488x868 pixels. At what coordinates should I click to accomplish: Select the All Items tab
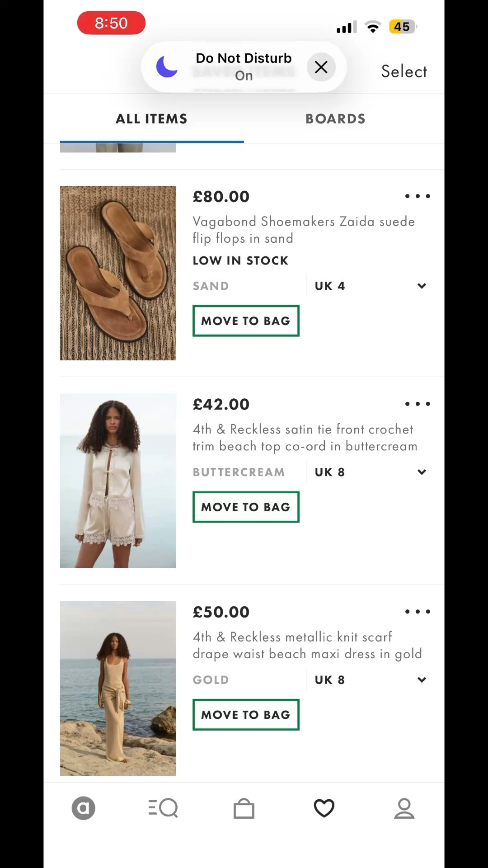[151, 118]
